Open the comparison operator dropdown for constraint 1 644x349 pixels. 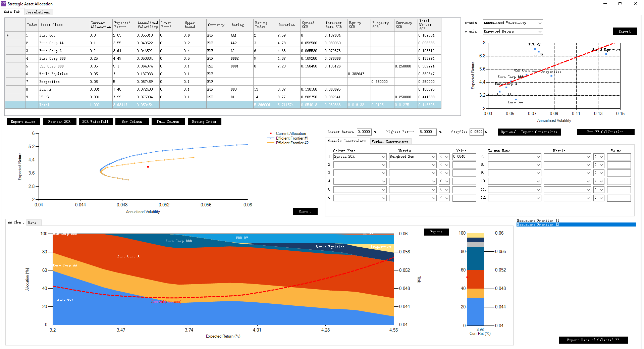pyautogui.click(x=446, y=157)
